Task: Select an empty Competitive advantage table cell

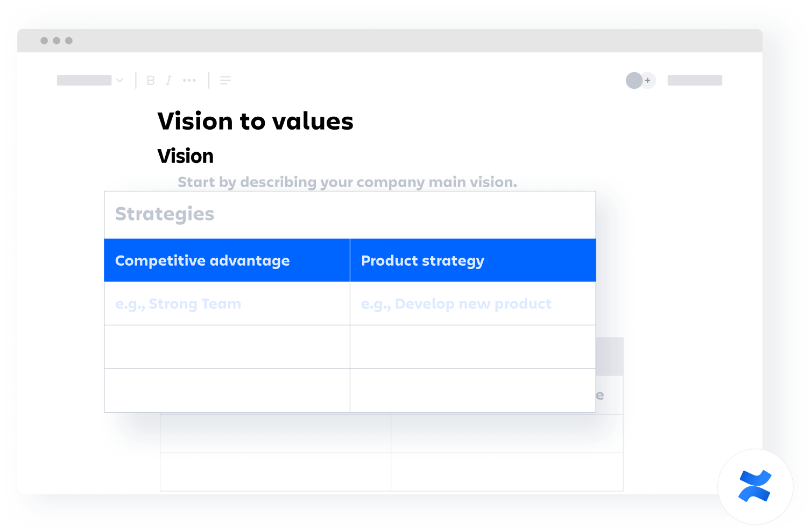Action: [x=226, y=347]
